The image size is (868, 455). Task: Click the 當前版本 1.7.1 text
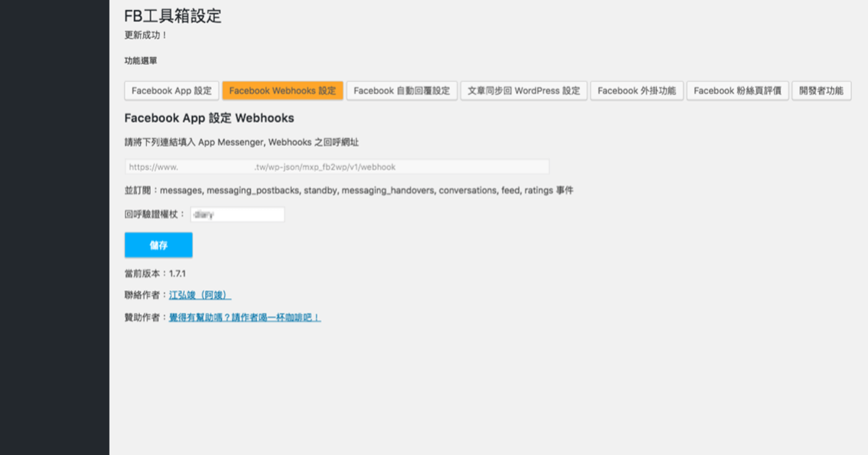(x=156, y=273)
